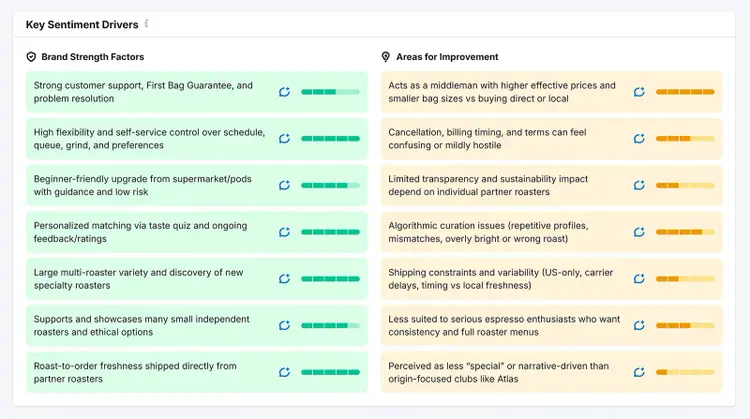Click the text Roast-to-order freshness shipped directly

[x=135, y=372]
